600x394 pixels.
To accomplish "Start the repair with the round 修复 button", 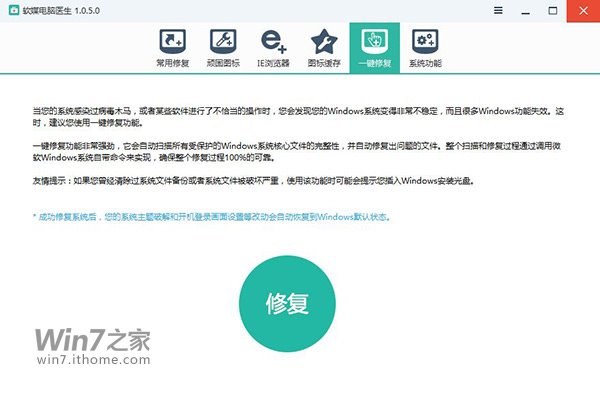I will click(287, 304).
